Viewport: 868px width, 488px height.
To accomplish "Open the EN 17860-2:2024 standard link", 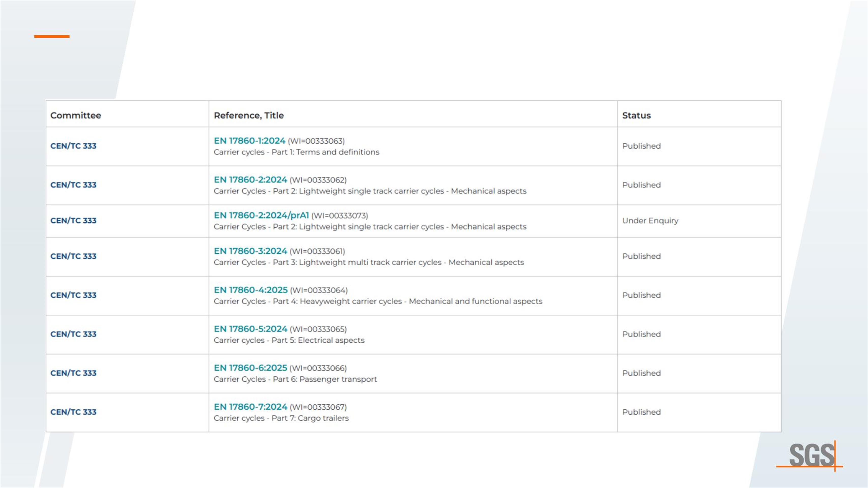I will (250, 180).
